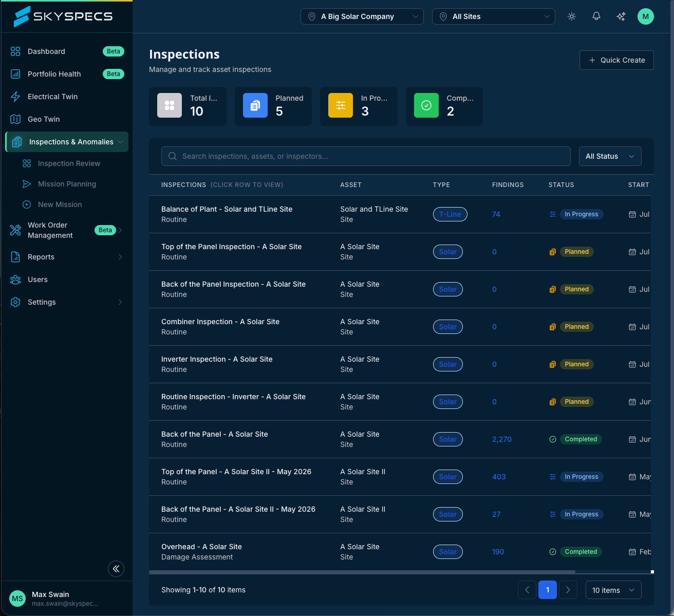Go to next page arrow
This screenshot has height=616, width=674.
tap(568, 590)
